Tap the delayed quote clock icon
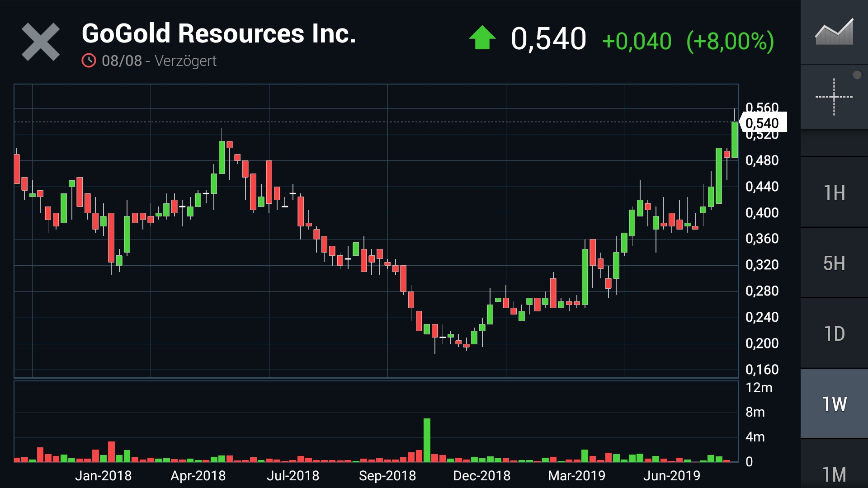The height and width of the screenshot is (488, 868). click(89, 61)
